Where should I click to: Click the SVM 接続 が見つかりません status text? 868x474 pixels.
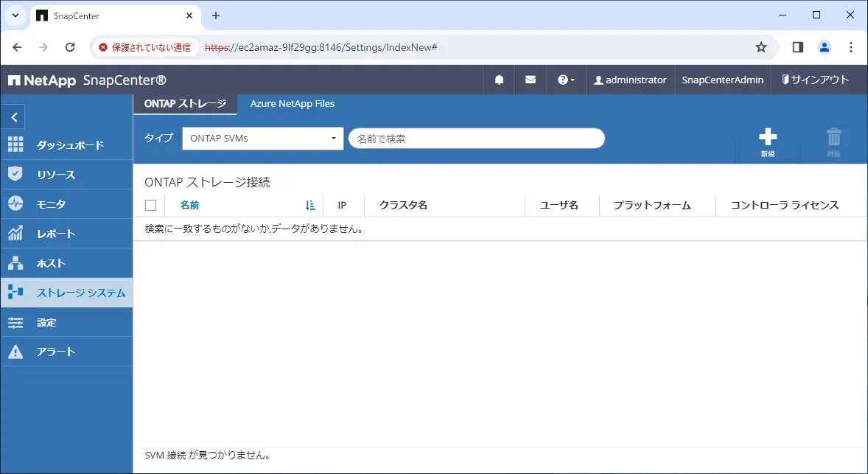208,455
